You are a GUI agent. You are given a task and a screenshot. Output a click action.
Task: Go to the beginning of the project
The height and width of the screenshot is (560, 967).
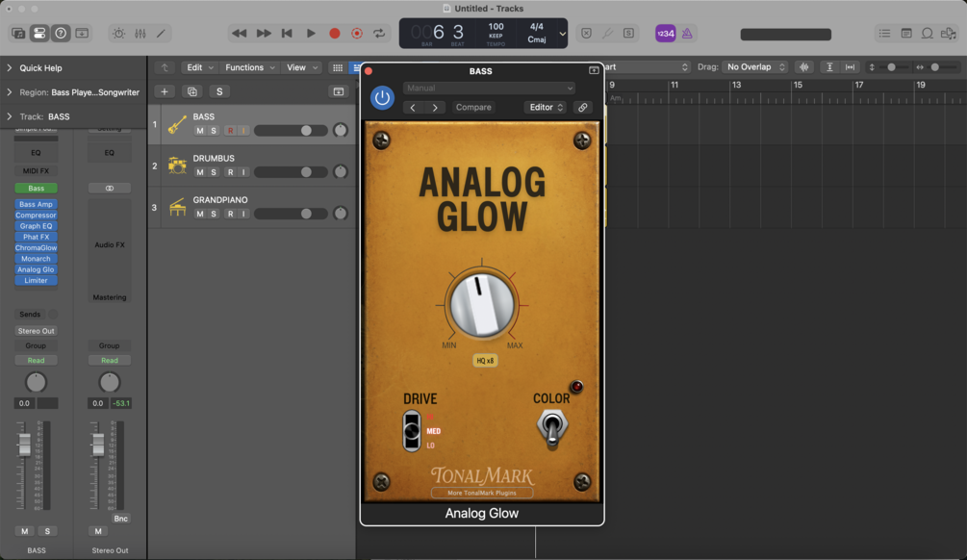pos(287,34)
